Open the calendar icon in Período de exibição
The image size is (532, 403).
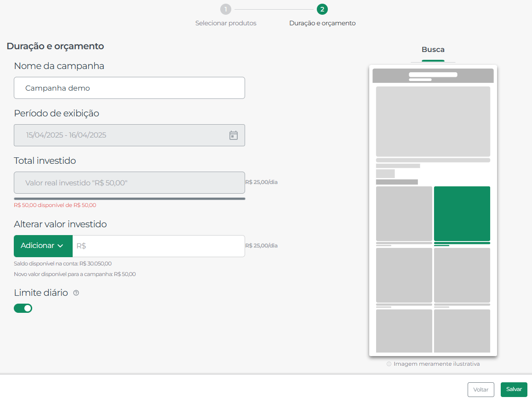click(x=234, y=135)
